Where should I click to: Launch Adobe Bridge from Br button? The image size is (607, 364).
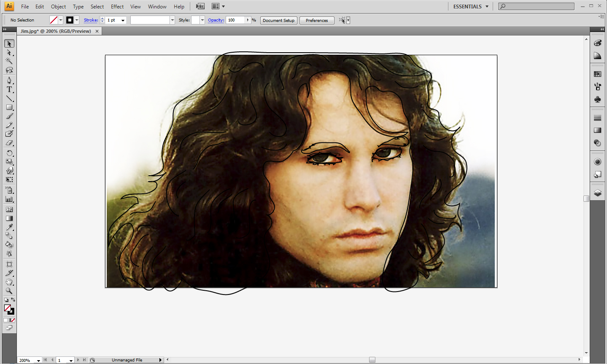tap(200, 6)
